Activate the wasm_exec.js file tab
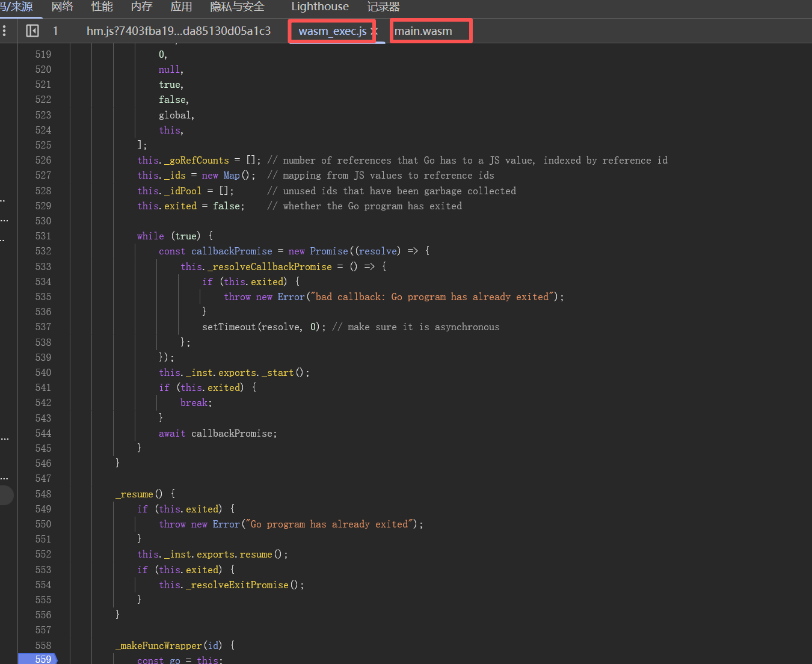This screenshot has height=664, width=812. coord(332,31)
